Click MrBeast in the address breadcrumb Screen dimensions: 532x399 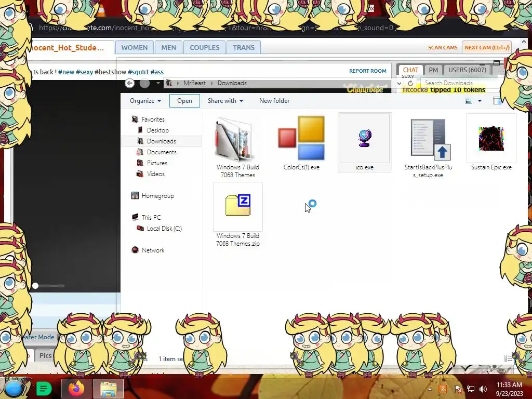coord(194,83)
